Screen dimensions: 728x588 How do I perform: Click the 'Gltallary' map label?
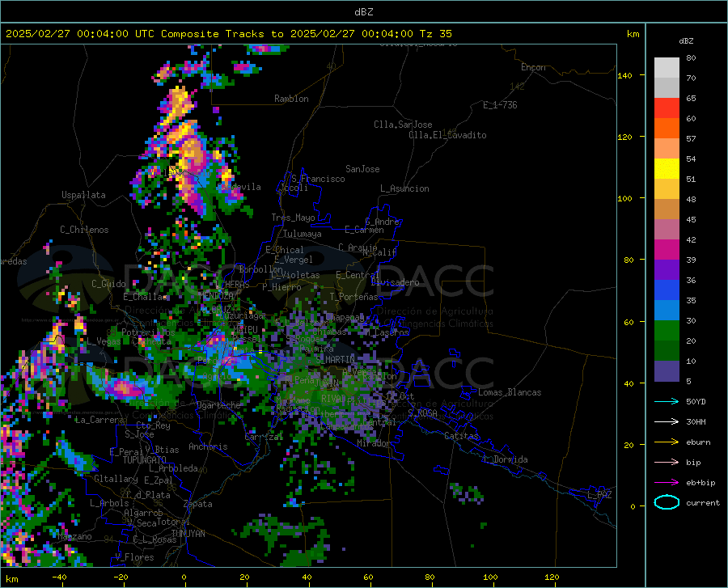116,479
